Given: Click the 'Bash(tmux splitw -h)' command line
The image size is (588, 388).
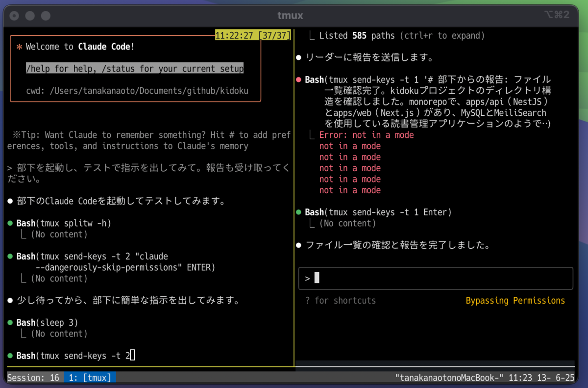Looking at the screenshot, I should pos(64,223).
